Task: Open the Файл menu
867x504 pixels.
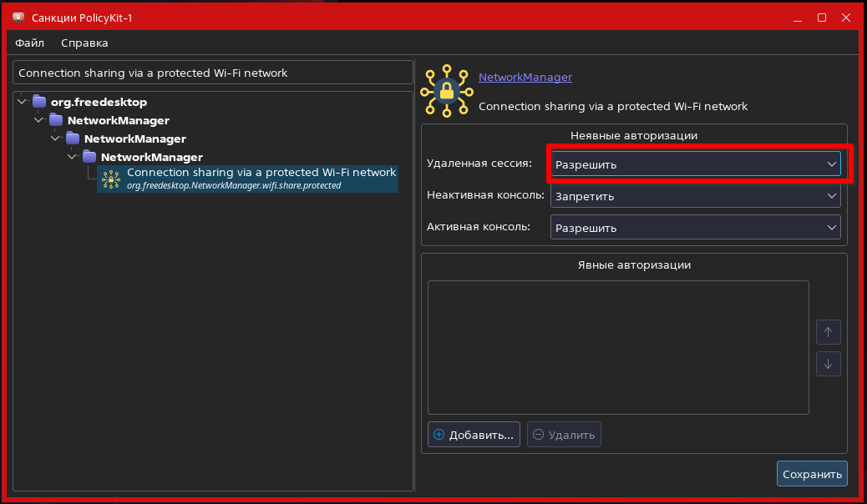Action: (29, 43)
